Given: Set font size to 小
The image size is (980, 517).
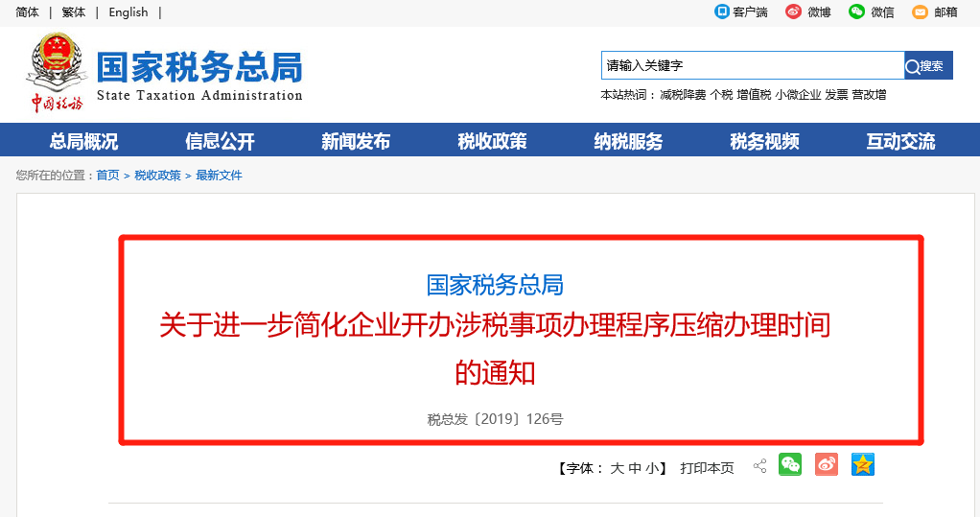Looking at the screenshot, I should pos(652,468).
